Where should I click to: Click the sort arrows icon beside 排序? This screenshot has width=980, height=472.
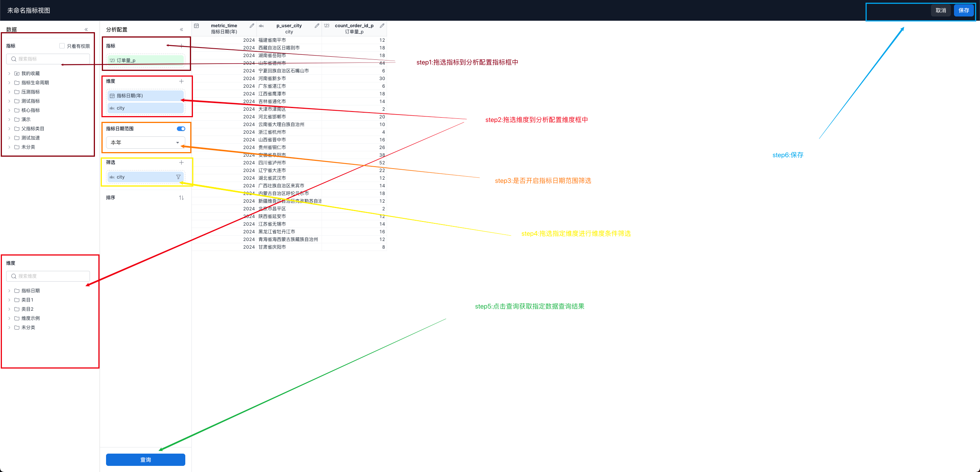coord(181,198)
